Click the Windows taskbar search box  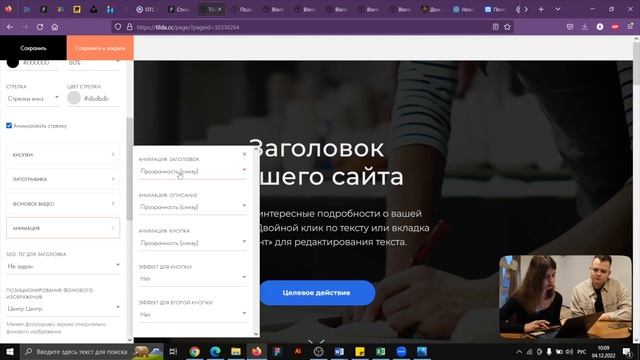point(92,351)
